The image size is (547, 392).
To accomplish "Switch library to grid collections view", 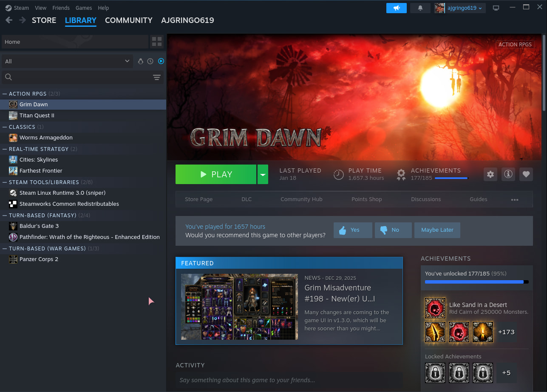I will coord(157,42).
